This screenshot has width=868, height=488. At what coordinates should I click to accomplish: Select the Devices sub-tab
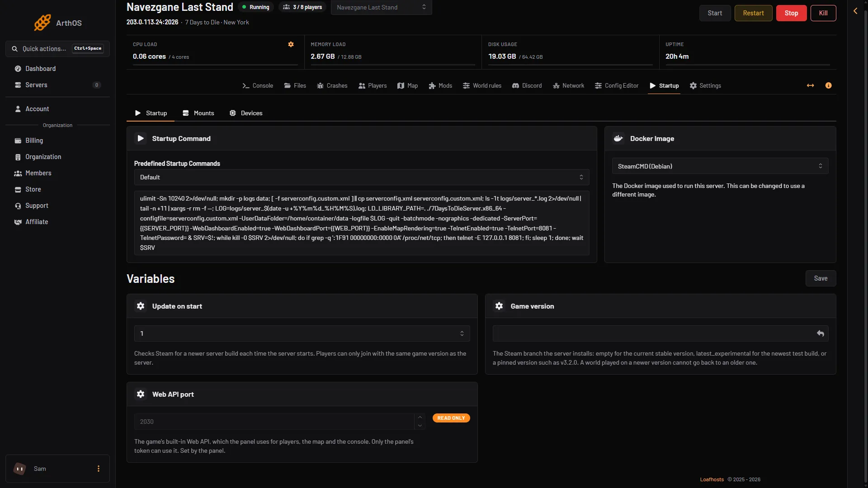tap(246, 113)
